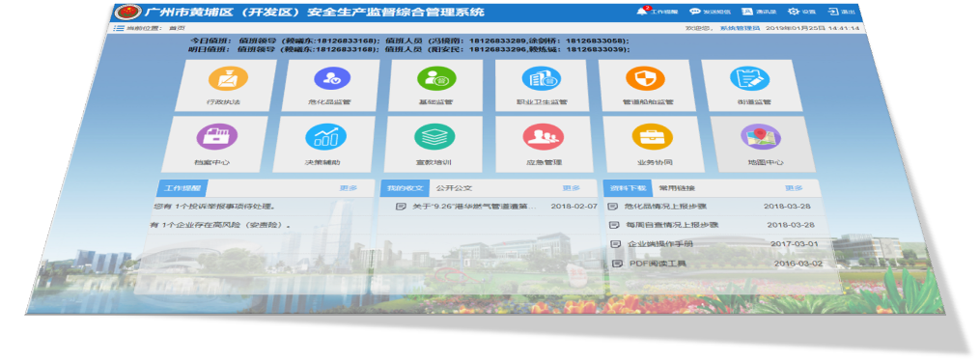980x362 pixels.
Task: Switch to the 公开公文 tab
Action: pos(455,187)
